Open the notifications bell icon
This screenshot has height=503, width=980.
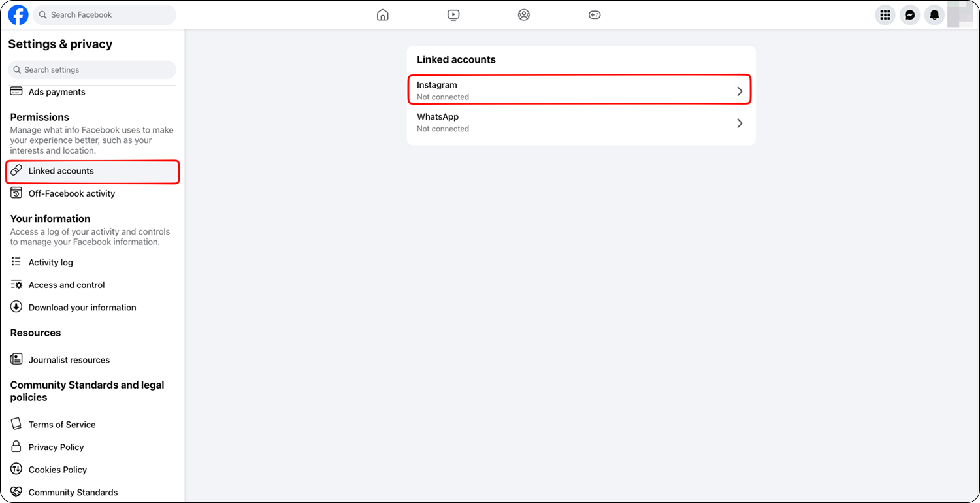[x=935, y=14]
